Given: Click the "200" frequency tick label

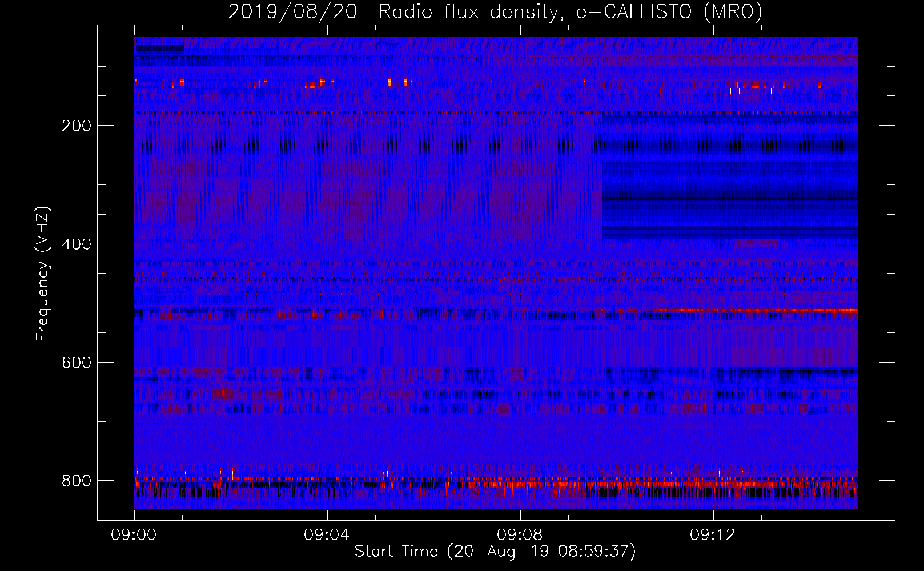Looking at the screenshot, I should (x=77, y=126).
